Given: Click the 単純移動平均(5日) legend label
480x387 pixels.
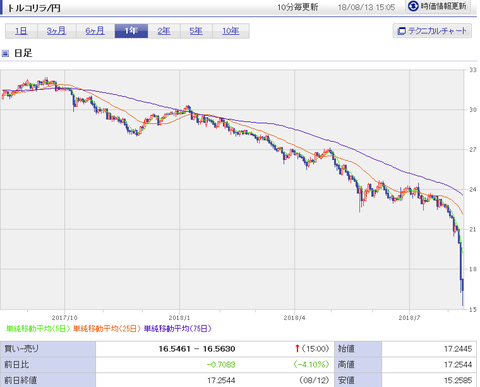Looking at the screenshot, I should click(x=38, y=329).
